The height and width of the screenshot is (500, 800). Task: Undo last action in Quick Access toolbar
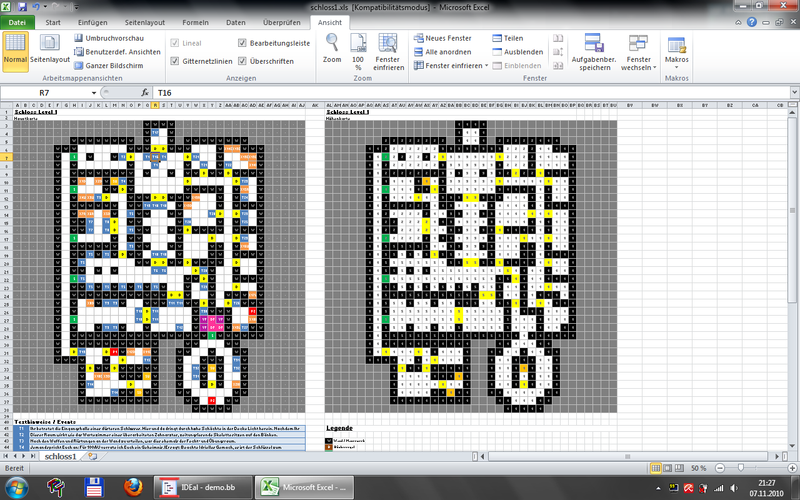[x=36, y=7]
